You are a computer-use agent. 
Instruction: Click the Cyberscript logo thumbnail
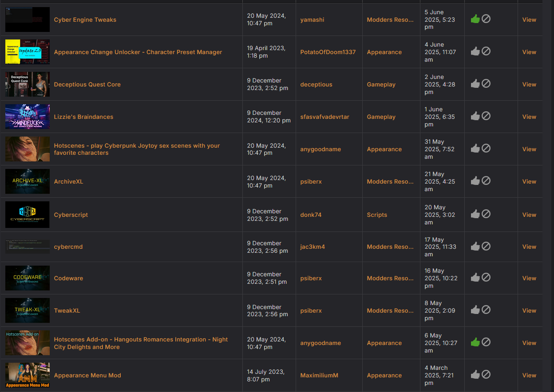pos(28,215)
